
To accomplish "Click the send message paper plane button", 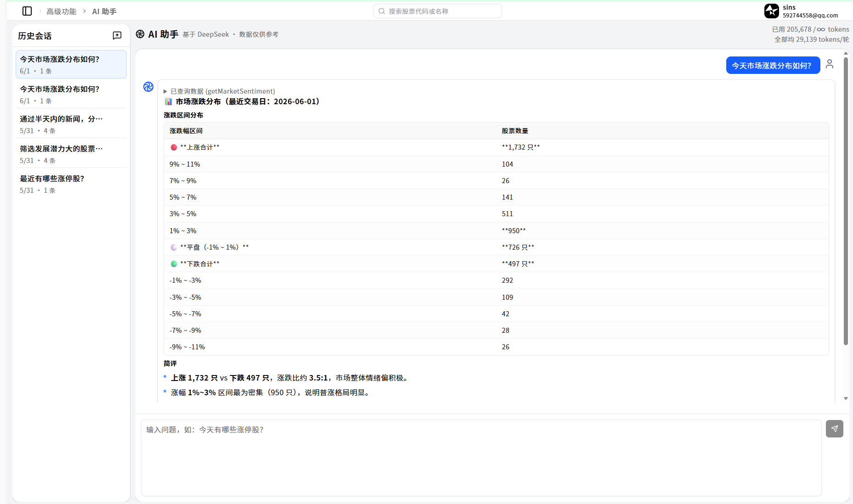I will click(x=834, y=429).
